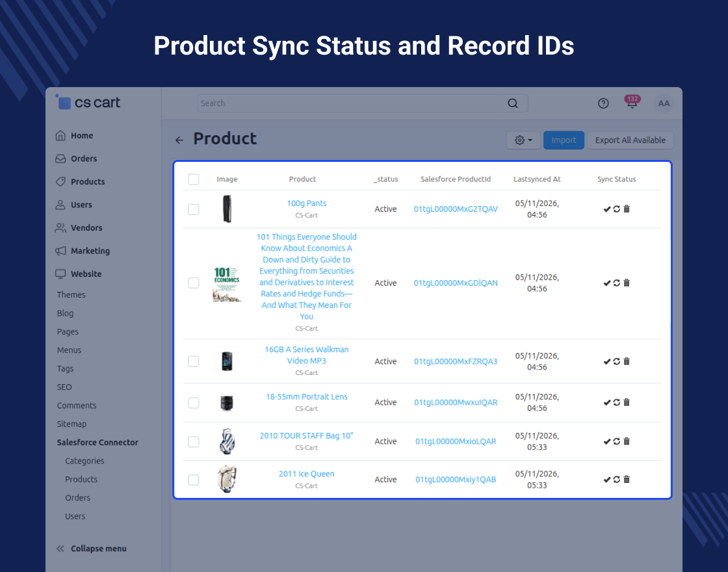Check the 16GB A Series Walkman checkbox
The height and width of the screenshot is (572, 728).
pos(194,361)
